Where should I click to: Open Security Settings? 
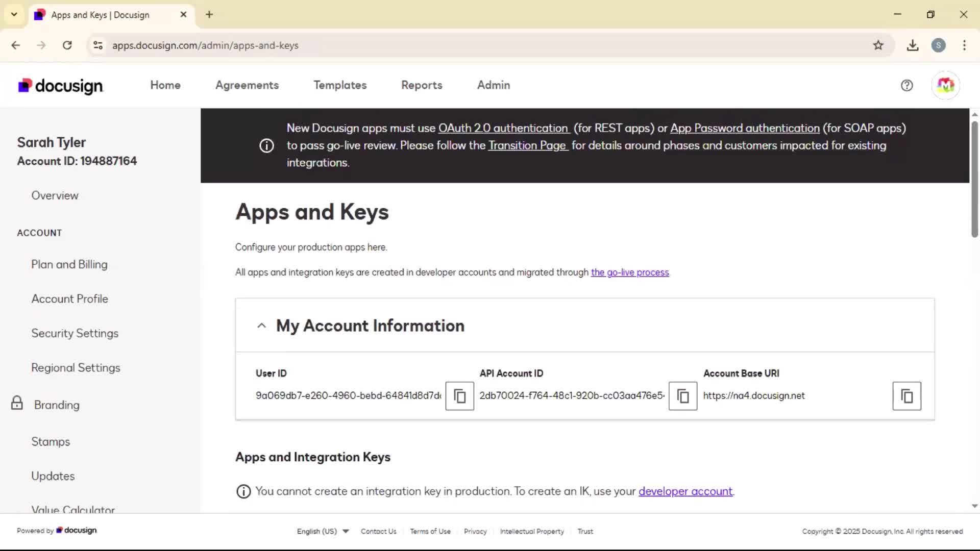pyautogui.click(x=75, y=333)
